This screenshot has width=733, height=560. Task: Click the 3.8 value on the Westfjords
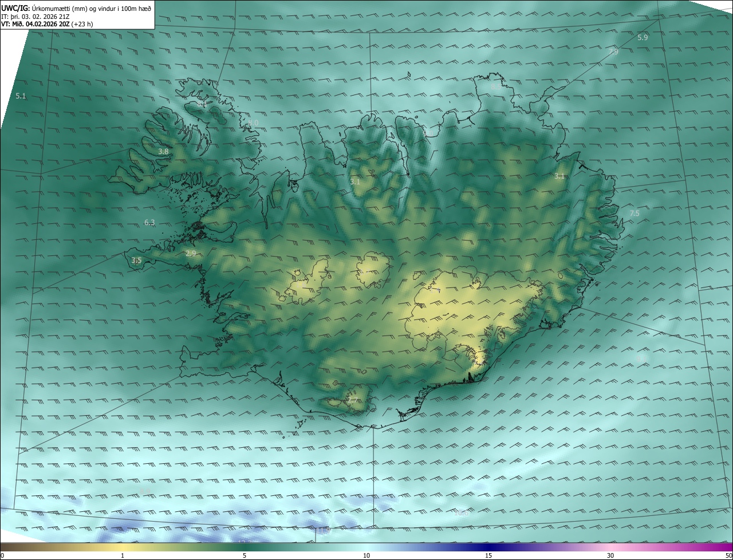pos(163,152)
